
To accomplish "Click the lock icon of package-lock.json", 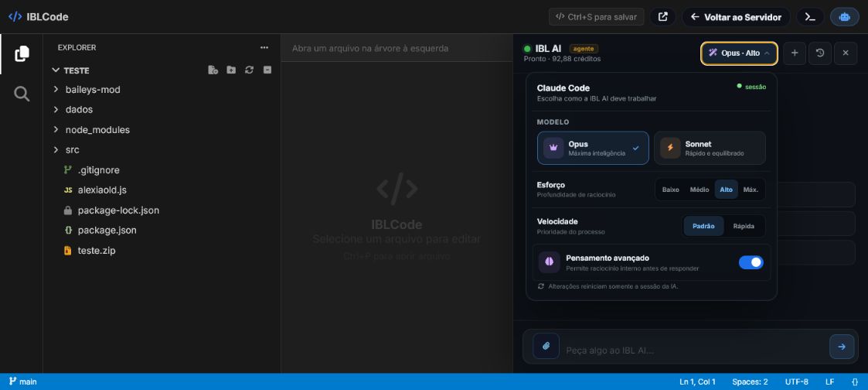I will (67, 210).
